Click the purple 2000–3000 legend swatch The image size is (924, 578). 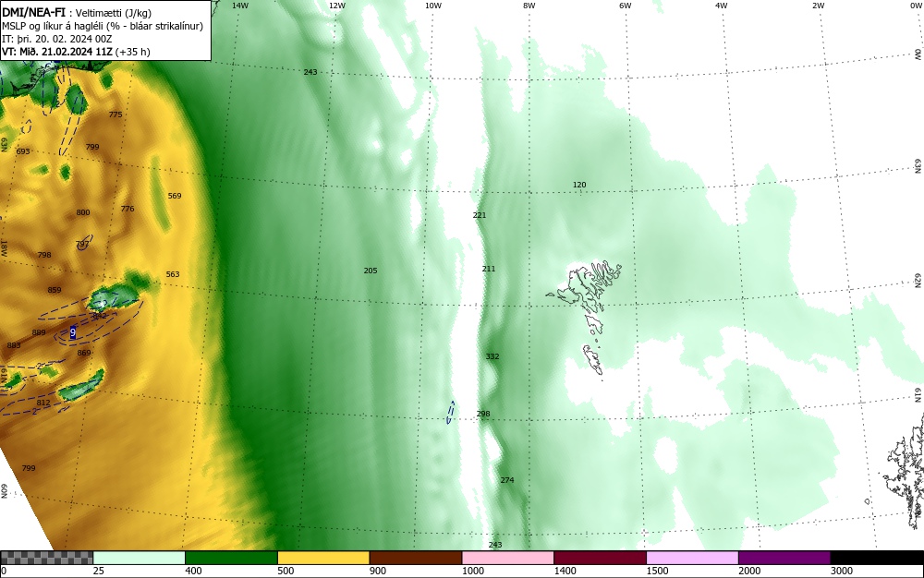784,558
